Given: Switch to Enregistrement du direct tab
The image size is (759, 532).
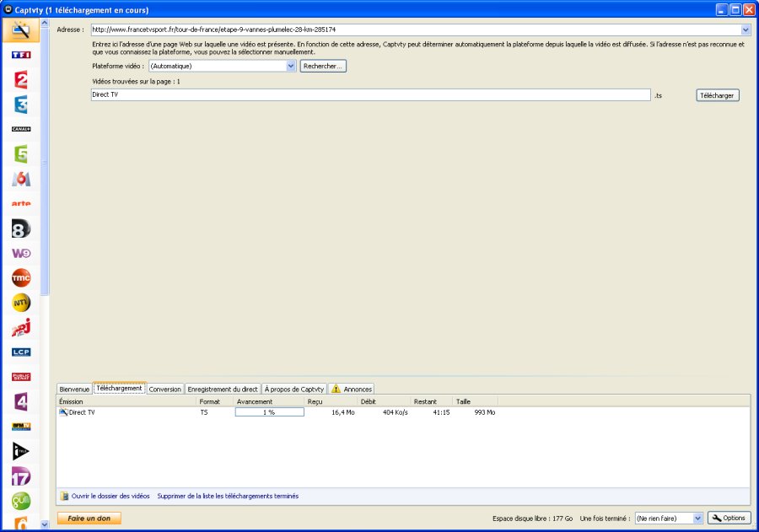Looking at the screenshot, I should click(x=223, y=390).
